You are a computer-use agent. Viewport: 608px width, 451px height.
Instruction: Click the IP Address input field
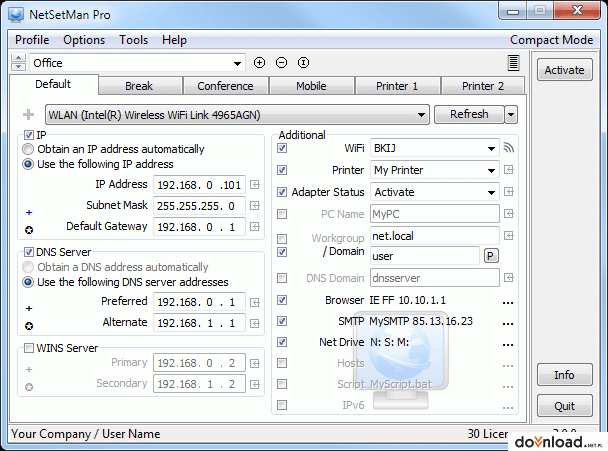(199, 185)
